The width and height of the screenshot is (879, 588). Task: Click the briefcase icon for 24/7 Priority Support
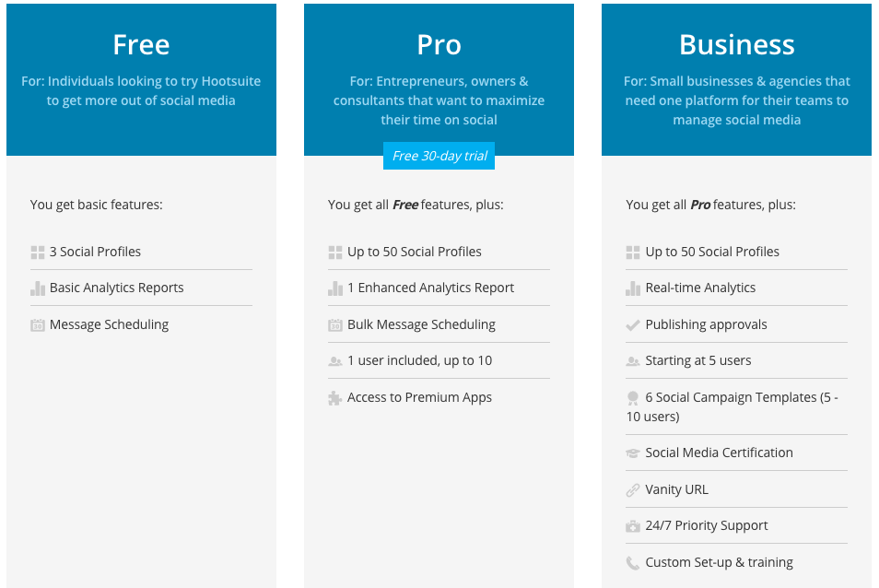click(x=633, y=525)
